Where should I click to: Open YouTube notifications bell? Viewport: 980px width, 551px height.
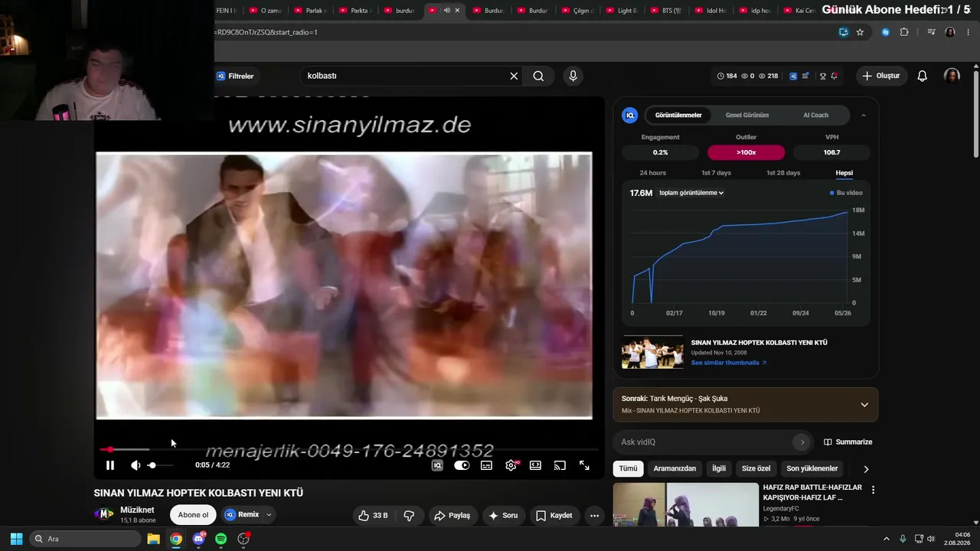tap(923, 76)
